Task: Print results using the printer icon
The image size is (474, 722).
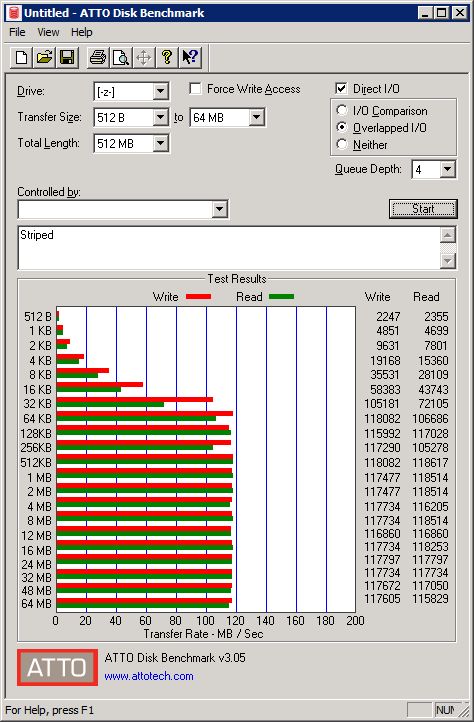Action: 98,58
